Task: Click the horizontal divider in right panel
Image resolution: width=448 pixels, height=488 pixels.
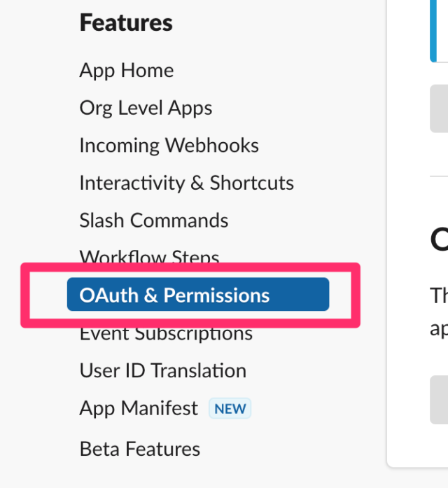Action: (x=439, y=176)
